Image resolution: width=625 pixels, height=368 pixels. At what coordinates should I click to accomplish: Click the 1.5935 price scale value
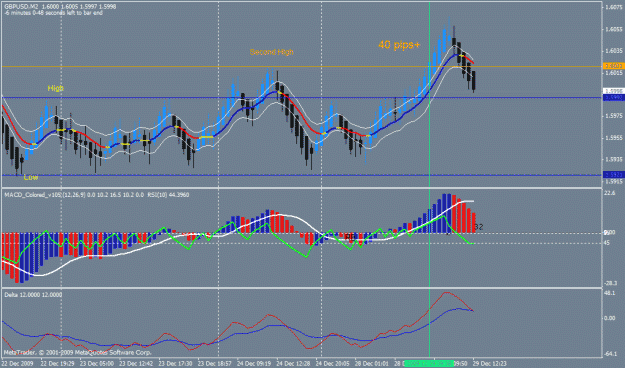click(x=614, y=159)
